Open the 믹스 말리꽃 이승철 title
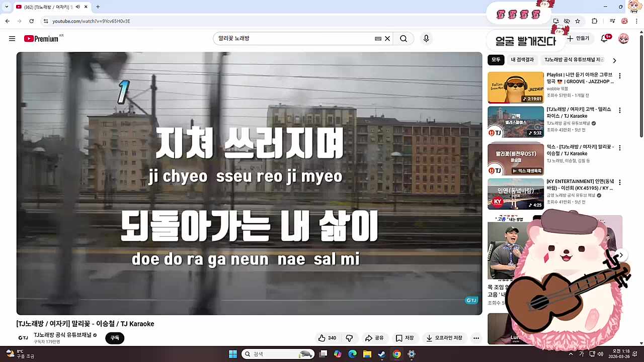 click(580, 150)
